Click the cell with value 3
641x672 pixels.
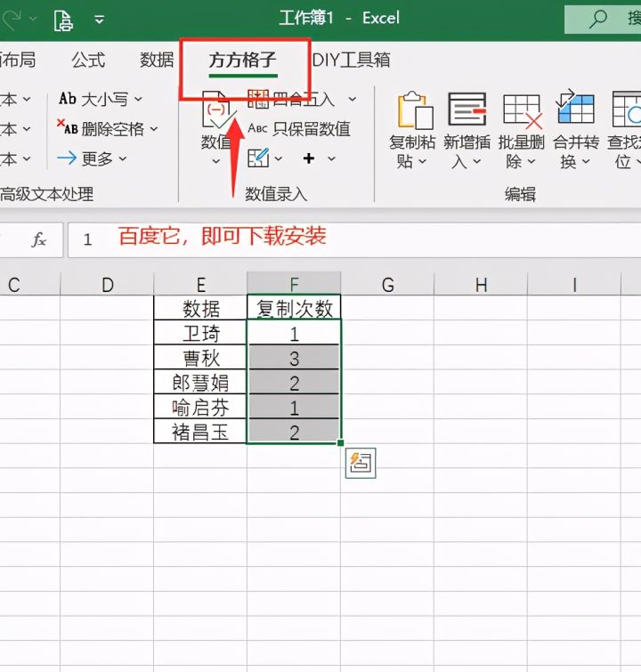pyautogui.click(x=294, y=358)
